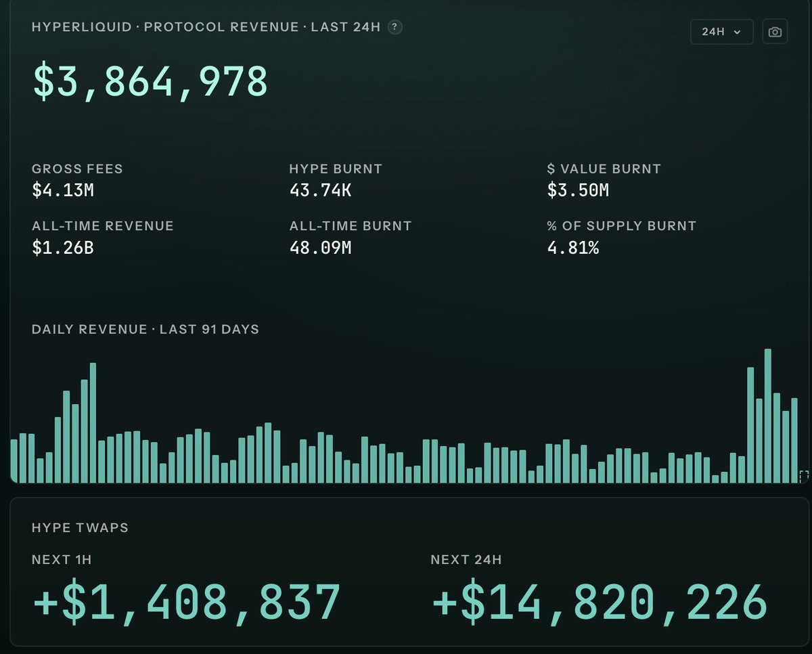Click the NEXT 1H label
This screenshot has width=812, height=654.
point(62,560)
